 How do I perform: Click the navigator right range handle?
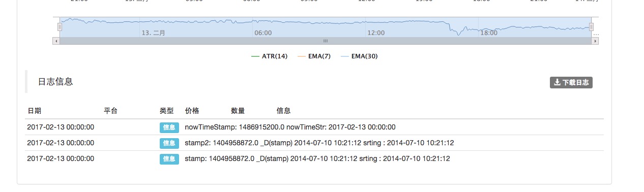tap(591, 26)
